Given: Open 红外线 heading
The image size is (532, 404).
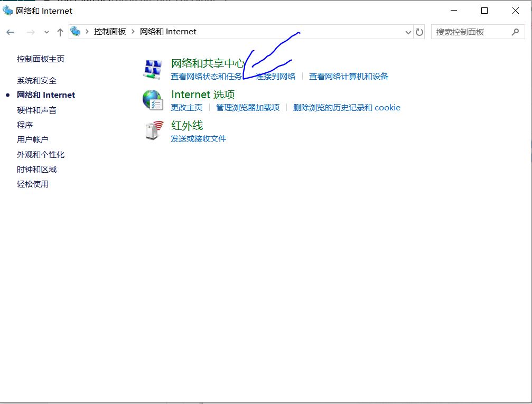Looking at the screenshot, I should tap(187, 126).
